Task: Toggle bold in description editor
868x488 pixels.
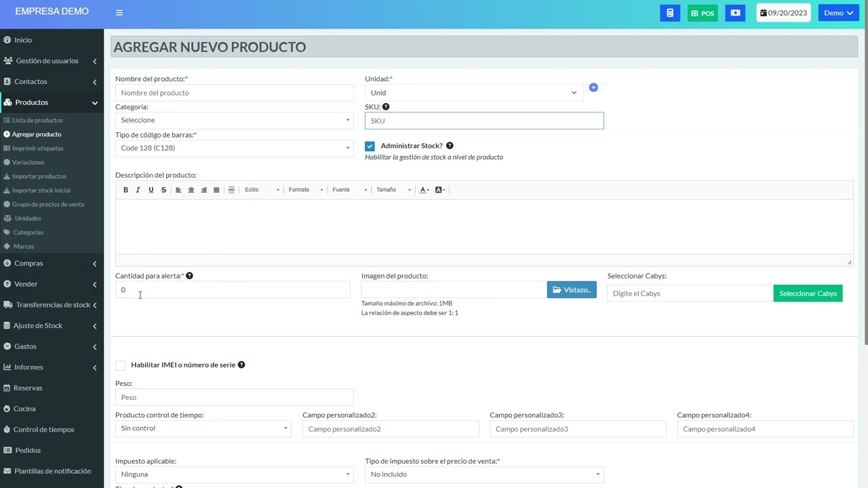Action: [125, 190]
